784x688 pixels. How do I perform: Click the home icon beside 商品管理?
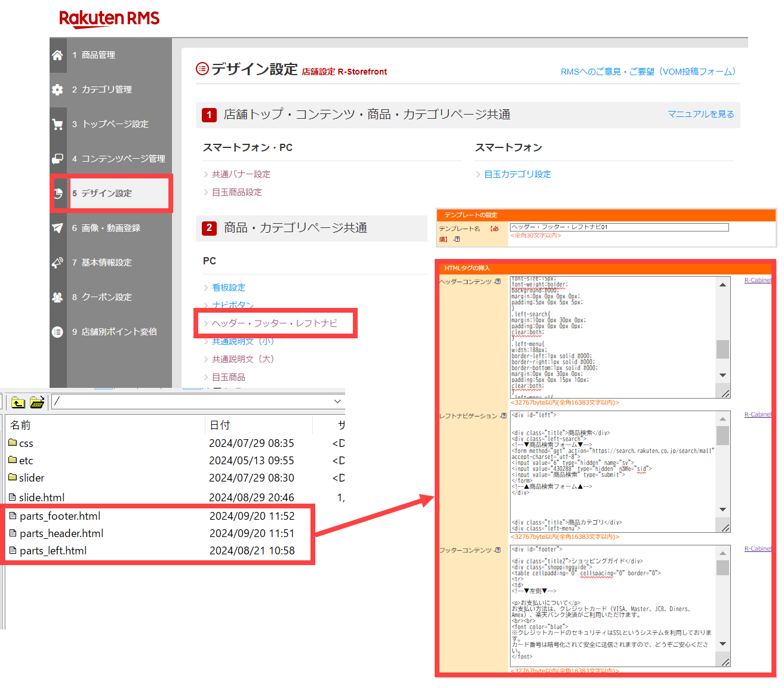[x=57, y=55]
